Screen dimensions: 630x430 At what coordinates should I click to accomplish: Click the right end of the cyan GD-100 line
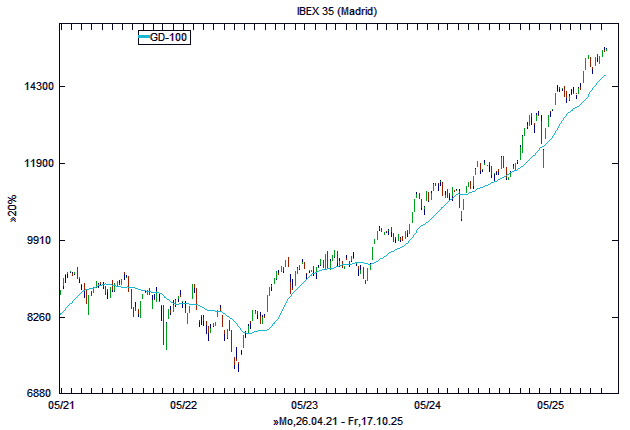tap(605, 75)
